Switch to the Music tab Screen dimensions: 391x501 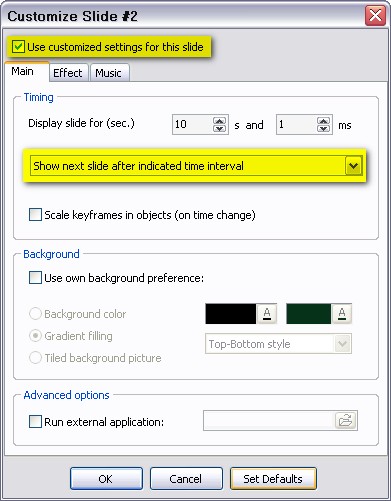pos(109,73)
